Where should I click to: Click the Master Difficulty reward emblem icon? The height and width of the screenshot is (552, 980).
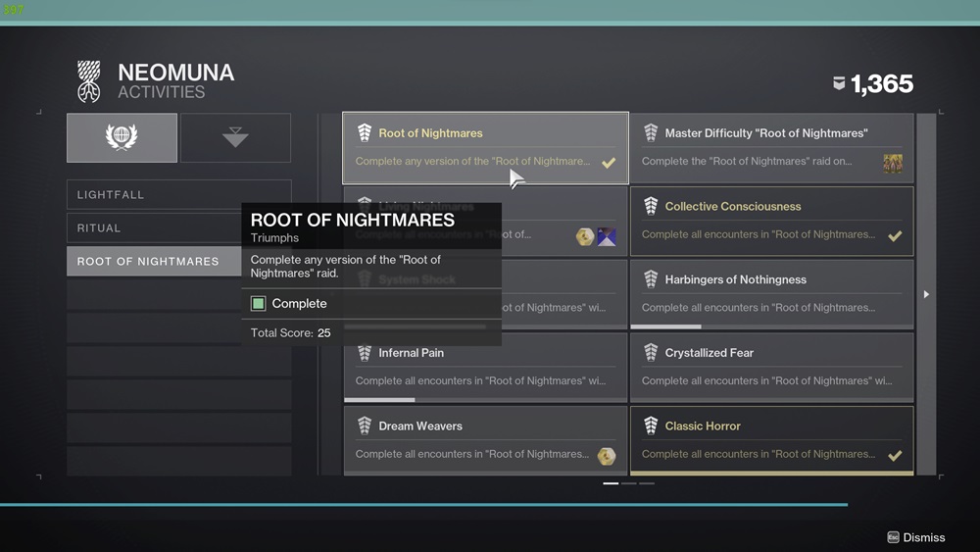(893, 163)
